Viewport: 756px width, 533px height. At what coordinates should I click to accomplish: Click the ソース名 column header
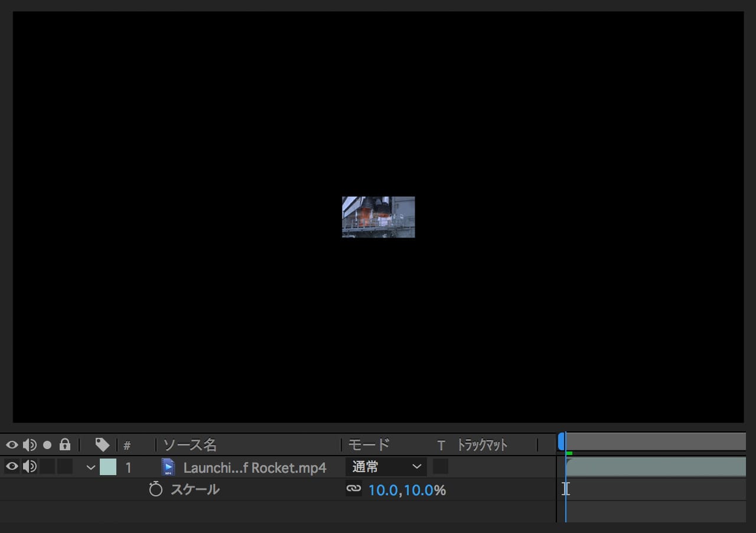coord(190,444)
